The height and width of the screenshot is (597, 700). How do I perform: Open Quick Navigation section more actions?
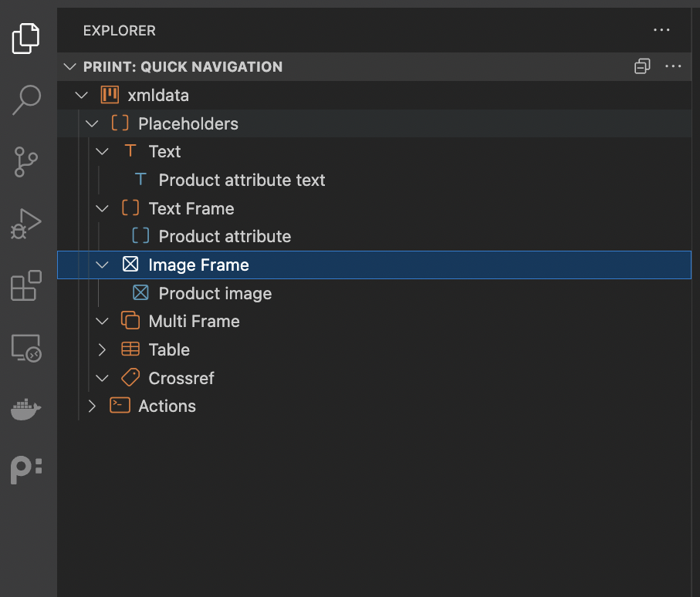(673, 66)
